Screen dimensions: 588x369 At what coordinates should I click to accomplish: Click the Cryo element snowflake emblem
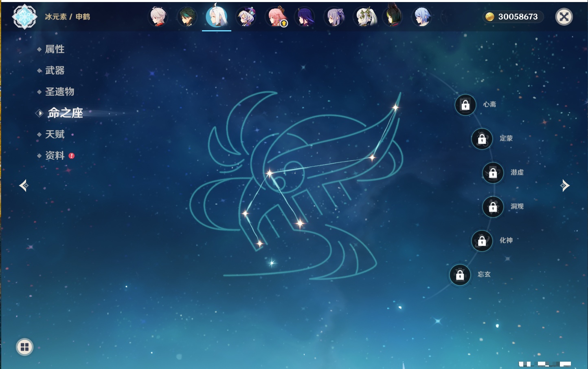tap(24, 17)
